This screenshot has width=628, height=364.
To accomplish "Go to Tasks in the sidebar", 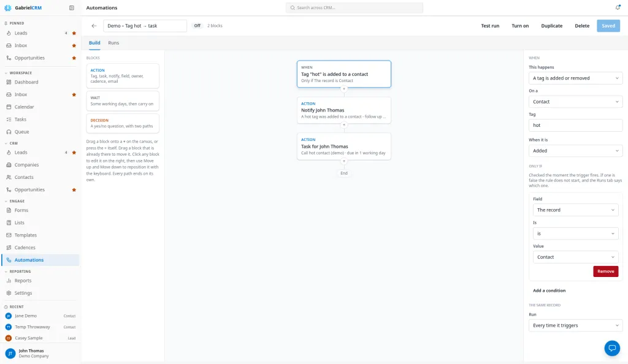I will click(x=20, y=119).
